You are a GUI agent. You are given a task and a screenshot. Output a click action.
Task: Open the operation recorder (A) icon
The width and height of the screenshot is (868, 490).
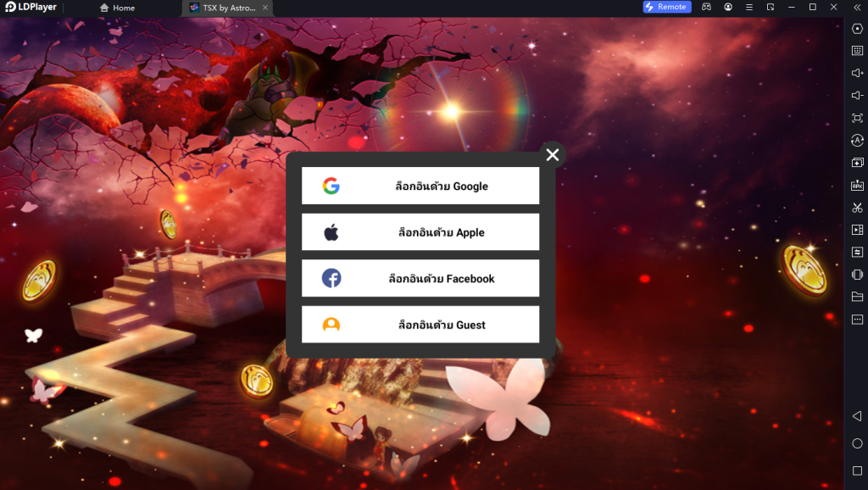coord(857,141)
